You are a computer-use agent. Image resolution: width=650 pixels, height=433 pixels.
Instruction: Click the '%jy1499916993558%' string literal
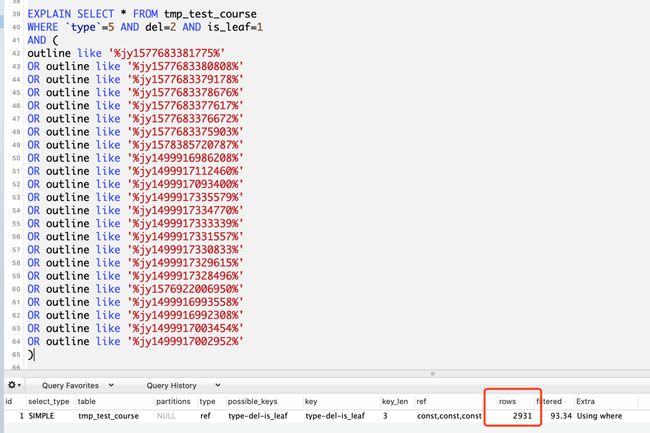(185, 302)
